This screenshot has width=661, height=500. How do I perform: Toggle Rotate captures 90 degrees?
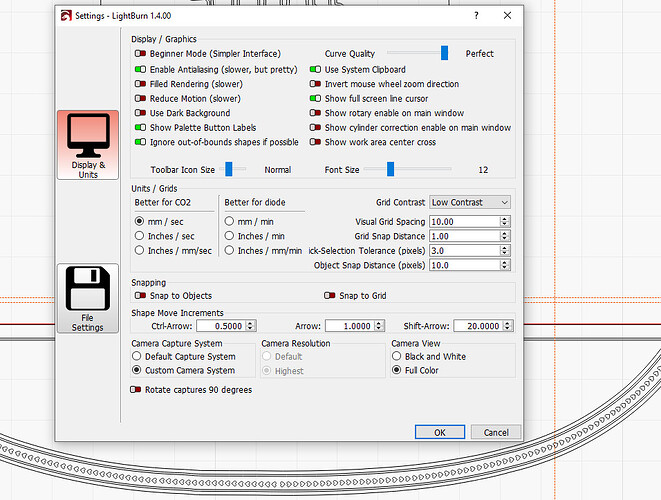[136, 390]
